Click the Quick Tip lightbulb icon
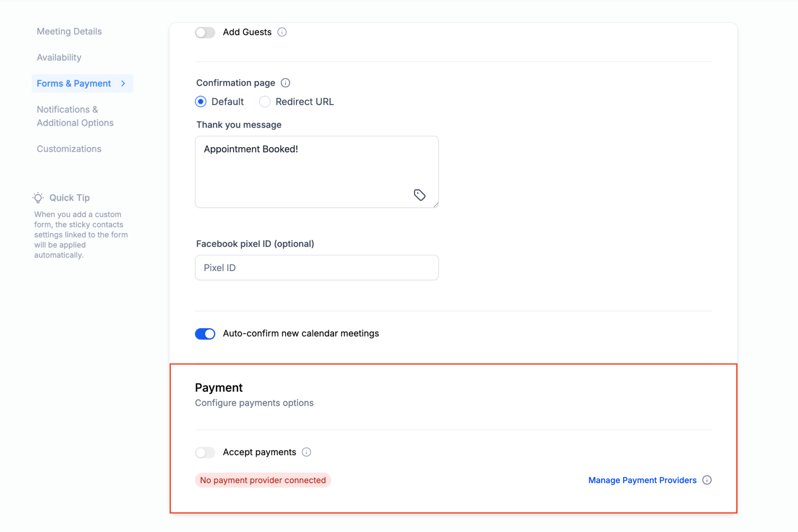The width and height of the screenshot is (798, 532). (38, 198)
